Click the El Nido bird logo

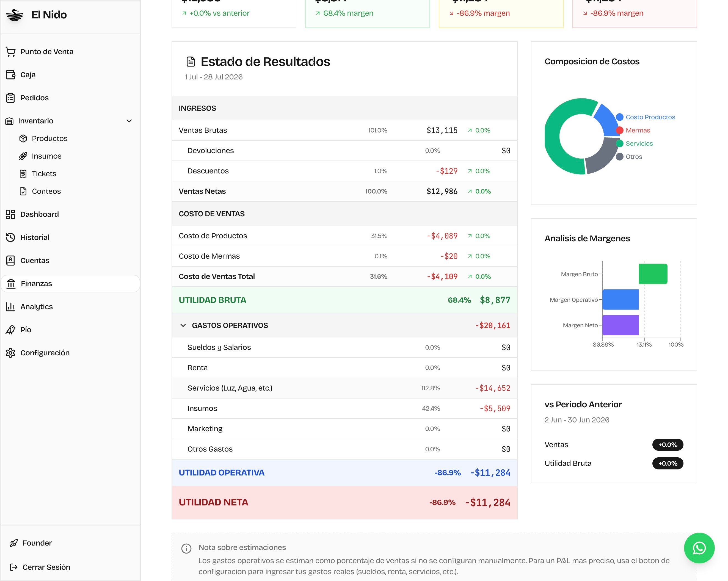[x=15, y=15]
